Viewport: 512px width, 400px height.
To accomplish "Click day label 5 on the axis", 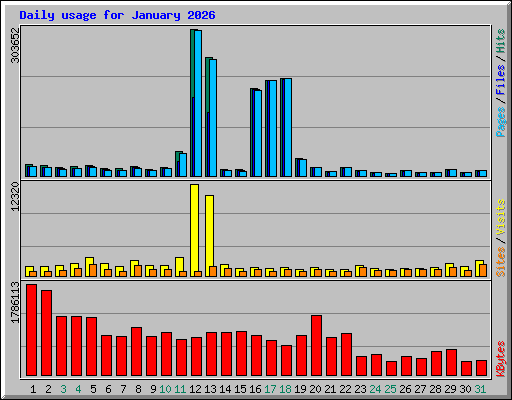I will 93,389.
